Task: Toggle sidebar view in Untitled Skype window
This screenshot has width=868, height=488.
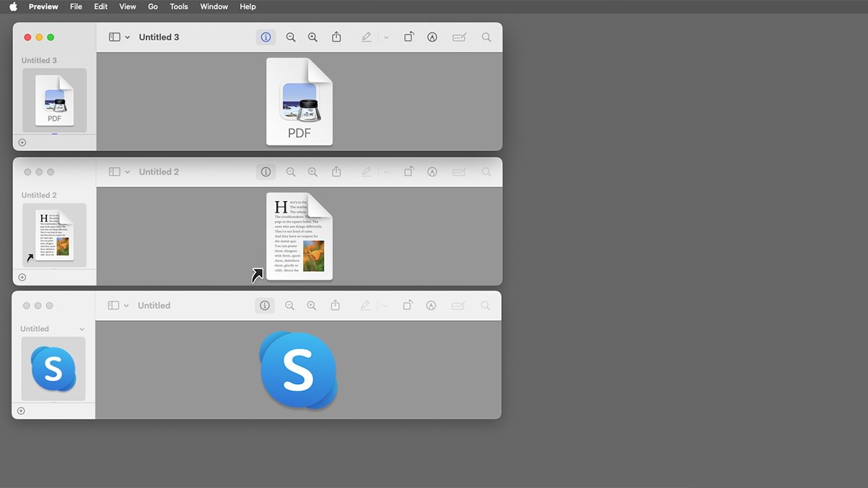Action: coord(114,305)
